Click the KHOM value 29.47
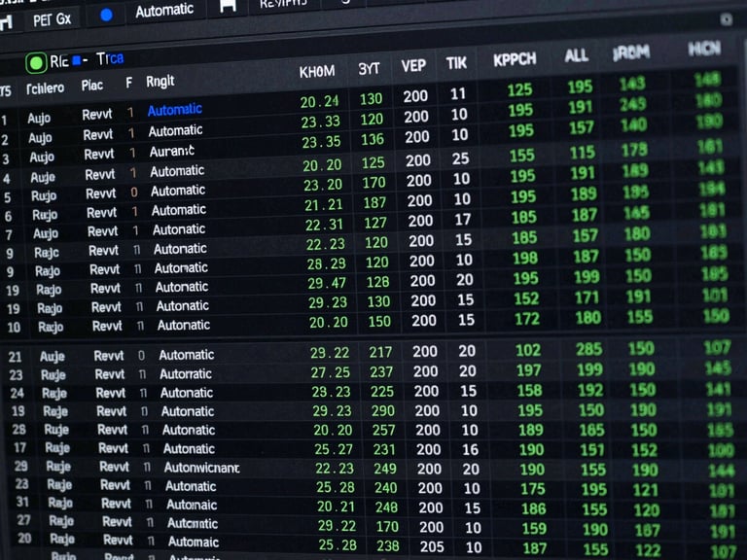The width and height of the screenshot is (747, 560). click(x=327, y=283)
